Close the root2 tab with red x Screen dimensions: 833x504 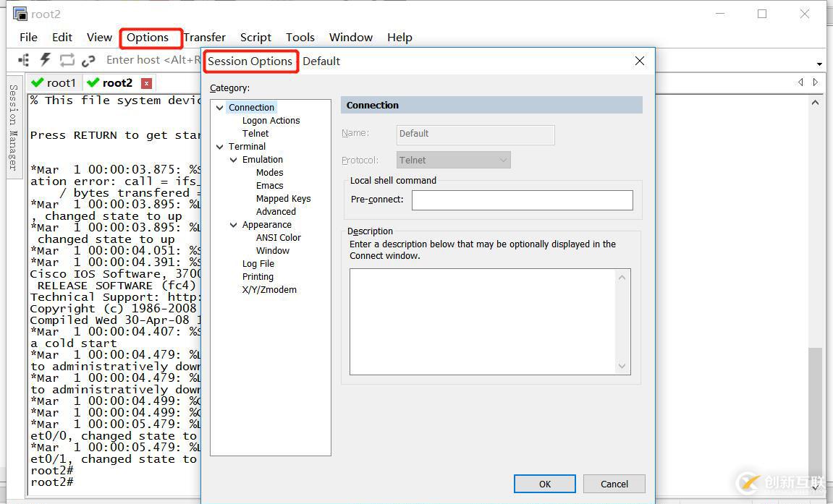pos(147,83)
